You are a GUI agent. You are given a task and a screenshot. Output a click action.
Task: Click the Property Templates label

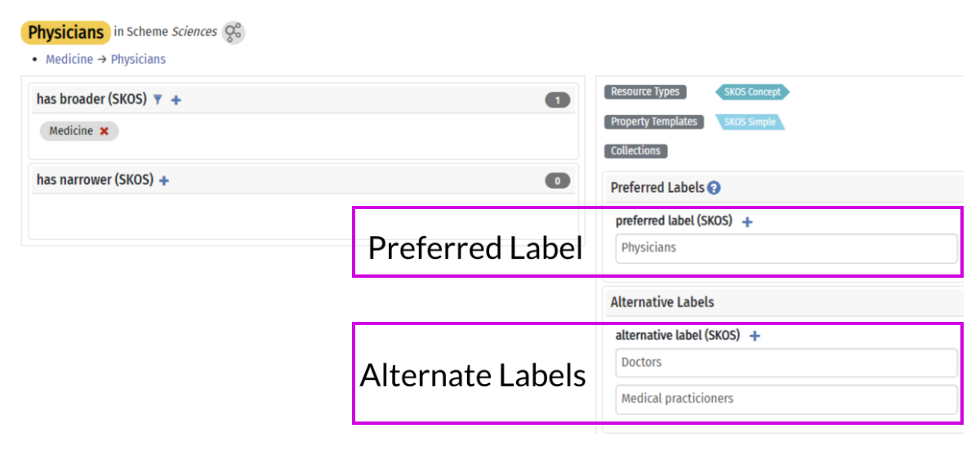(653, 122)
